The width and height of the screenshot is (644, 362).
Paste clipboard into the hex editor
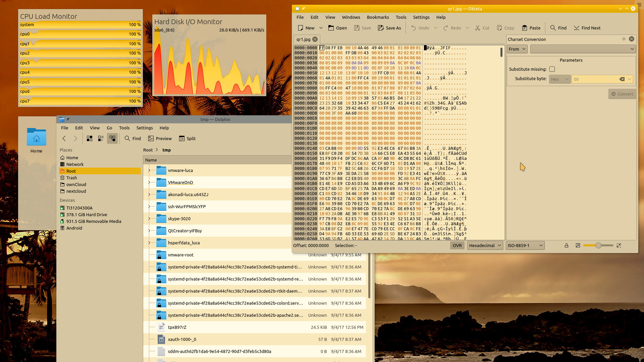[x=531, y=28]
